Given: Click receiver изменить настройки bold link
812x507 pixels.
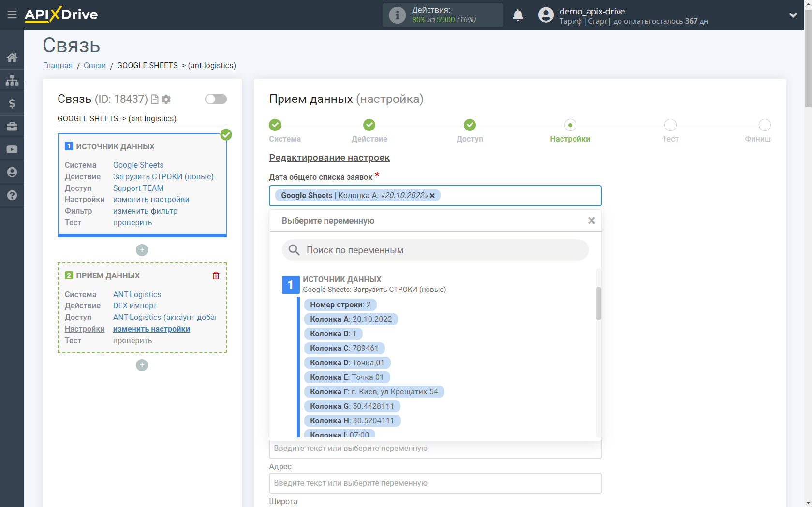Looking at the screenshot, I should (151, 329).
